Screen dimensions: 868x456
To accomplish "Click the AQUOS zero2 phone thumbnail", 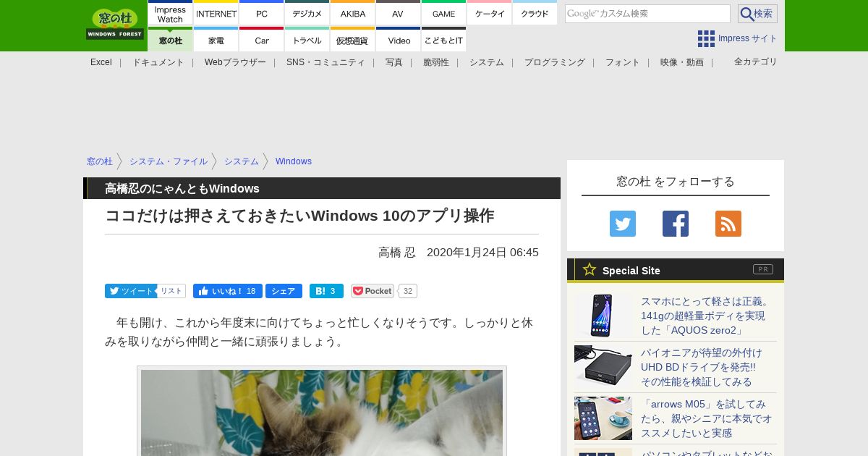I will coord(603,316).
